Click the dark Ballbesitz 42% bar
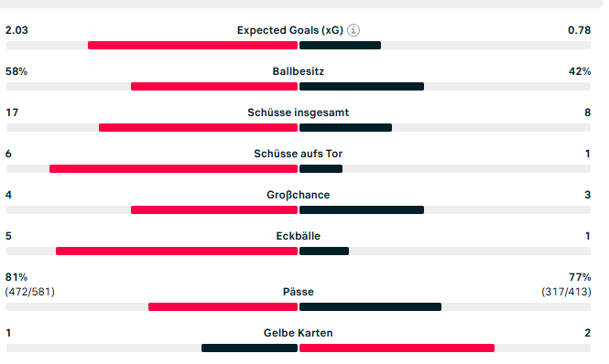 (362, 87)
